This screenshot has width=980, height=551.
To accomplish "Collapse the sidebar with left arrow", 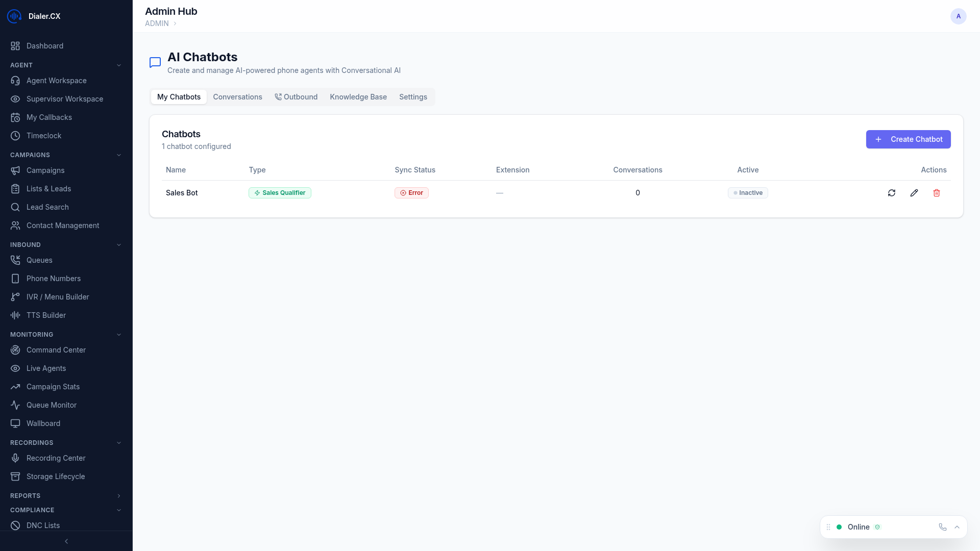I will tap(66, 541).
